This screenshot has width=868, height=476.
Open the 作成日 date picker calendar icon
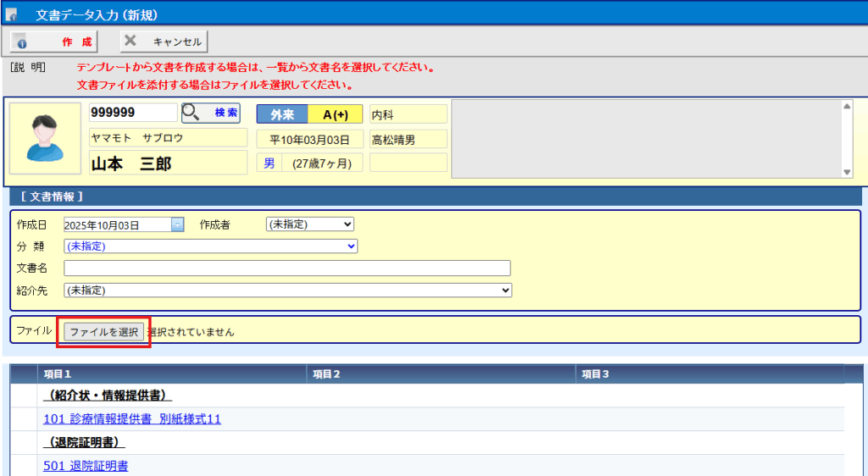tap(177, 224)
